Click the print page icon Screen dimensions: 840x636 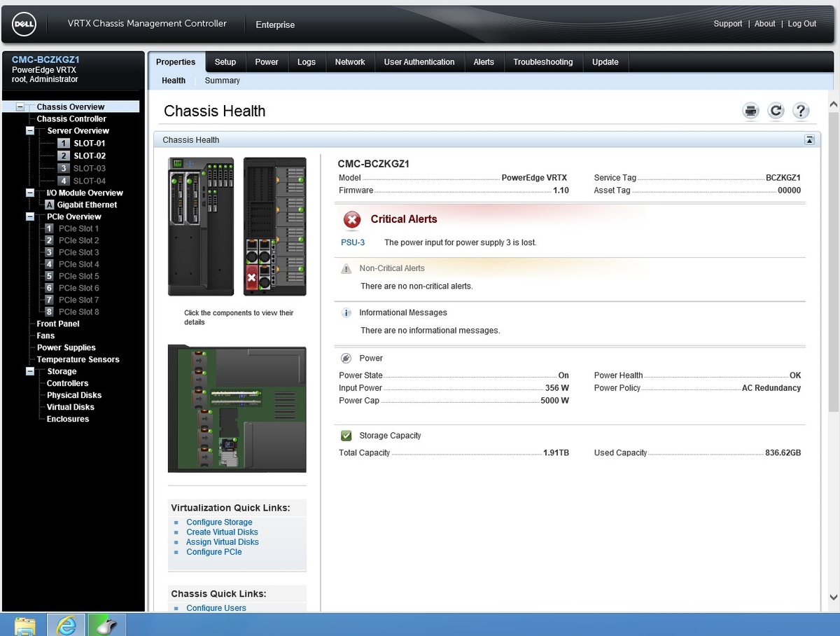click(750, 111)
